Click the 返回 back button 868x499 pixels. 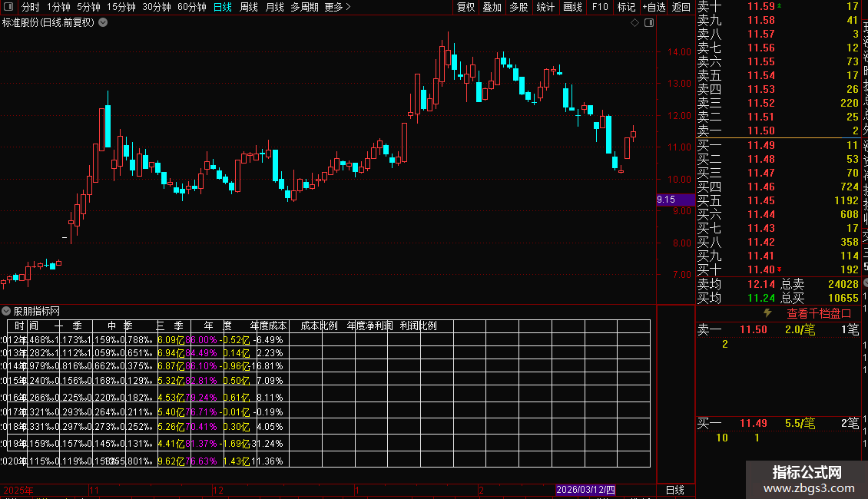[681, 7]
